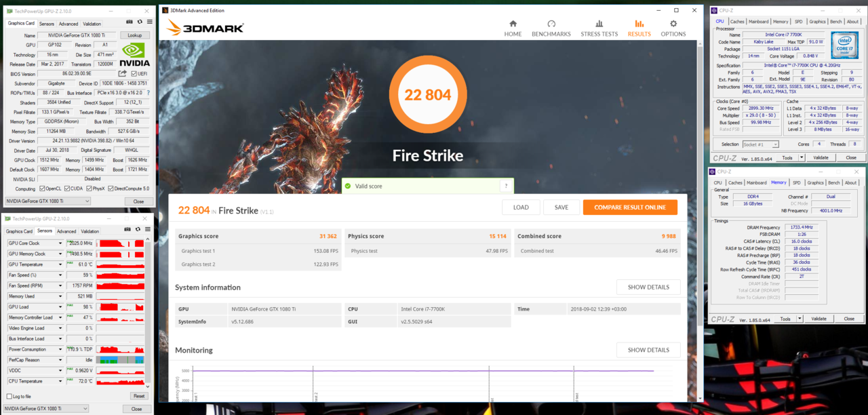This screenshot has height=415, width=868.
Task: Click the Combined score value 9 988
Action: pyautogui.click(x=669, y=237)
